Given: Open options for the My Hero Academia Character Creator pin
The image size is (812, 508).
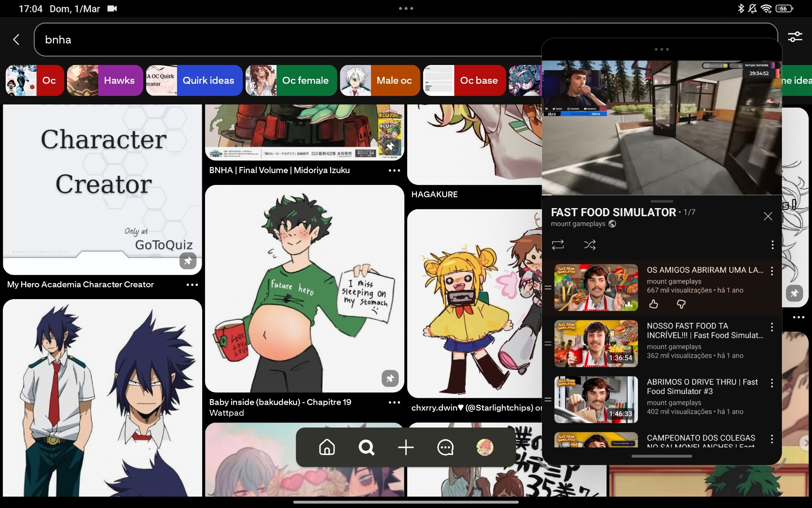Looking at the screenshot, I should [192, 284].
